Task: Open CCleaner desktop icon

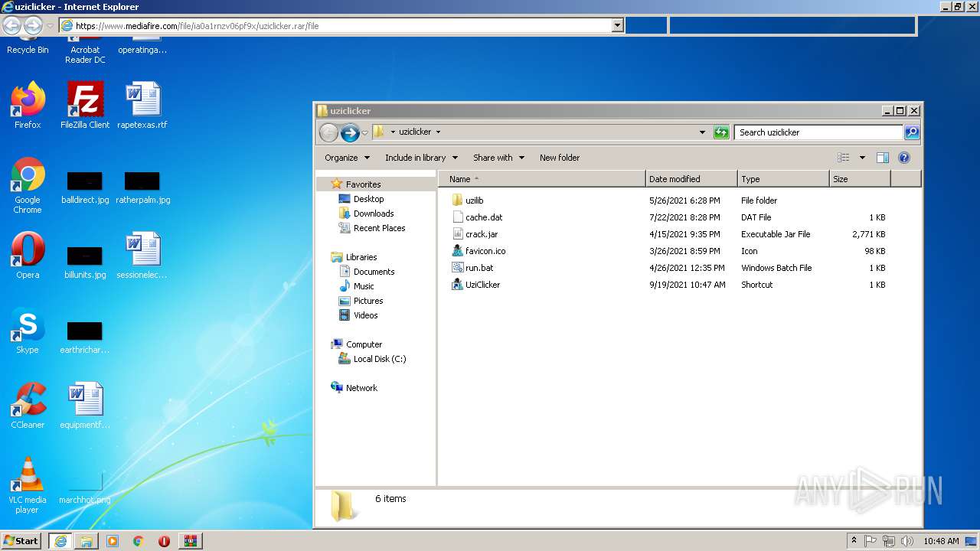Action: (x=28, y=406)
